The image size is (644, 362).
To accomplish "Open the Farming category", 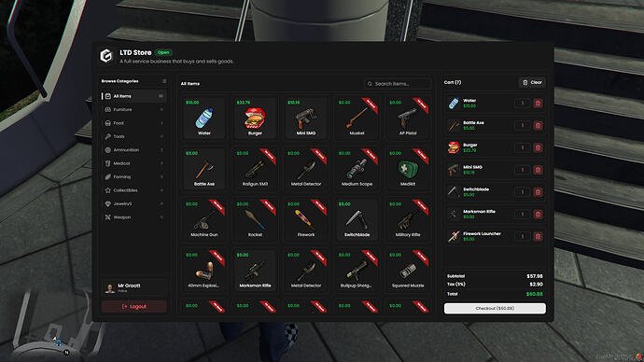I will (133, 177).
